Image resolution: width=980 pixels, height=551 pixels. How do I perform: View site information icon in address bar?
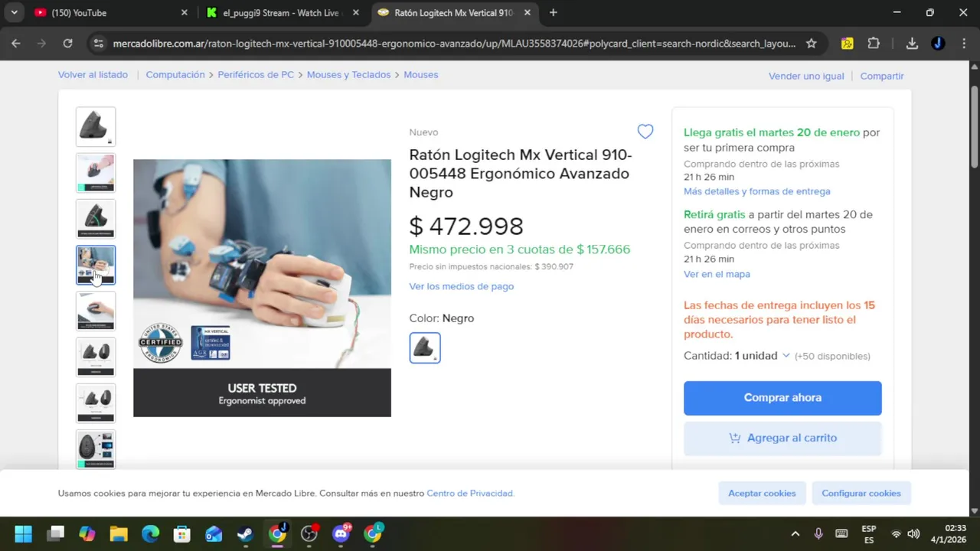click(x=98, y=44)
